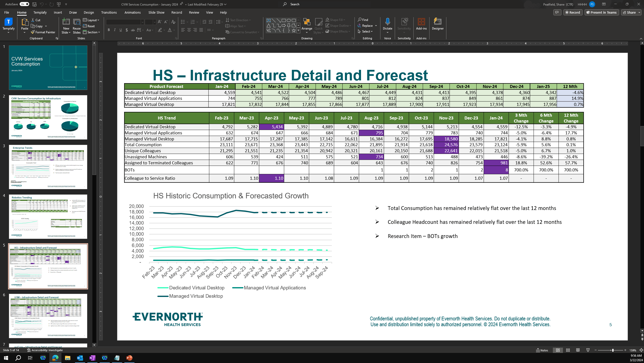
Task: Click Present in Teams button
Action: pyautogui.click(x=601, y=12)
